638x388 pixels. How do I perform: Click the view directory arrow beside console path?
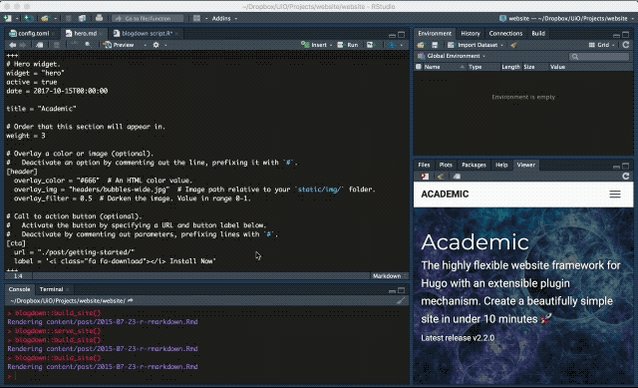click(130, 301)
